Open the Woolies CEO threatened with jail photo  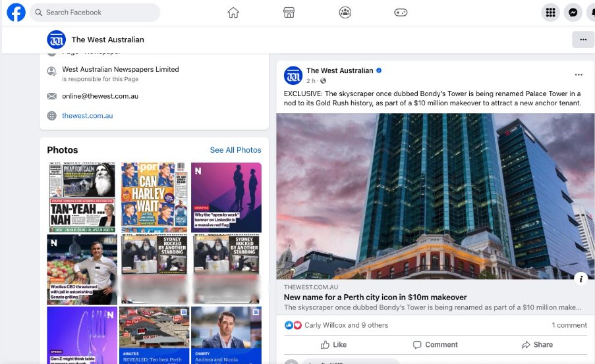pyautogui.click(x=82, y=270)
